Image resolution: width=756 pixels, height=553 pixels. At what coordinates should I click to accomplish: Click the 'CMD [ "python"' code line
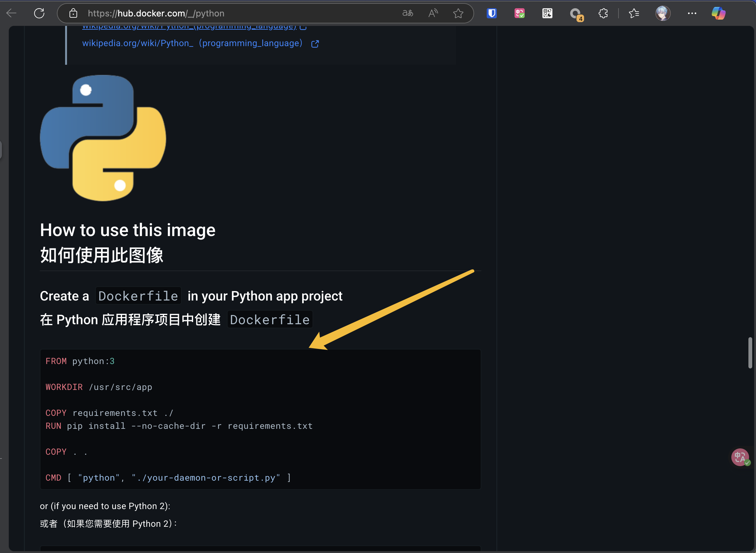168,478
